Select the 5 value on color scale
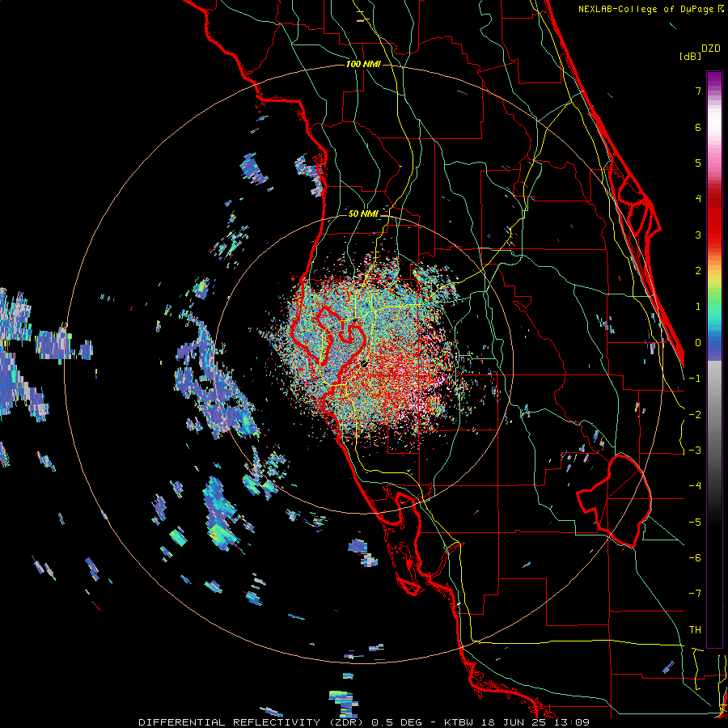Viewport: 728px width, 728px height. pyautogui.click(x=698, y=163)
